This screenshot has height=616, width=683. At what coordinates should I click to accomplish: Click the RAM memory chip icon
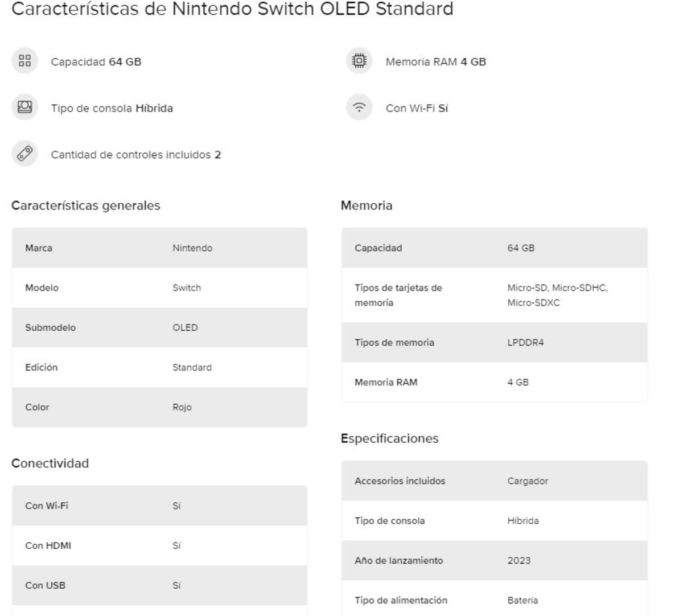359,61
